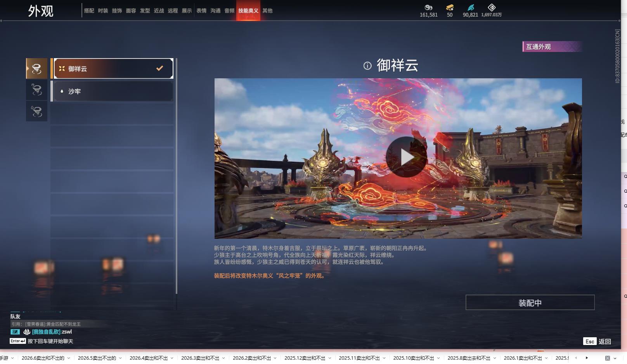Expand dropdown arrow on 2025.12卖出和不出 tab
The height and width of the screenshot is (364, 627).
(x=330, y=358)
